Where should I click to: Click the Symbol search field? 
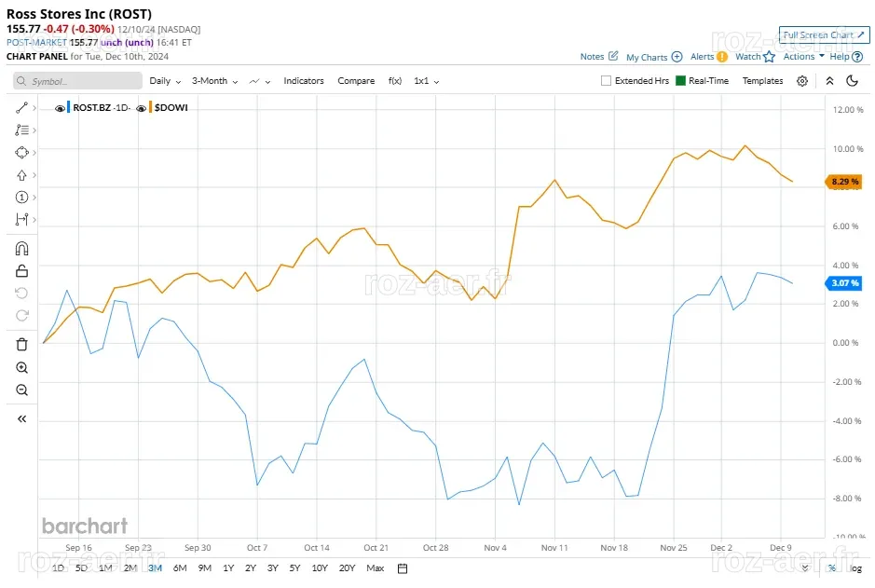click(x=77, y=81)
